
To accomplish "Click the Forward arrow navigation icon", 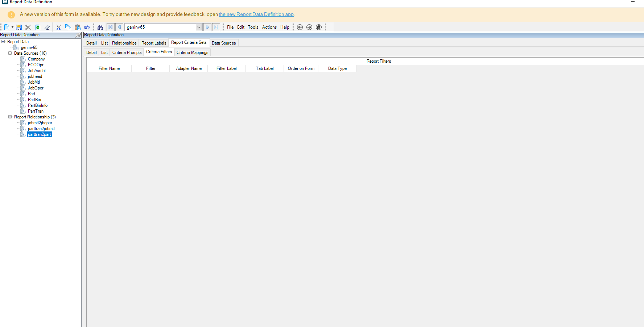I will (x=309, y=27).
